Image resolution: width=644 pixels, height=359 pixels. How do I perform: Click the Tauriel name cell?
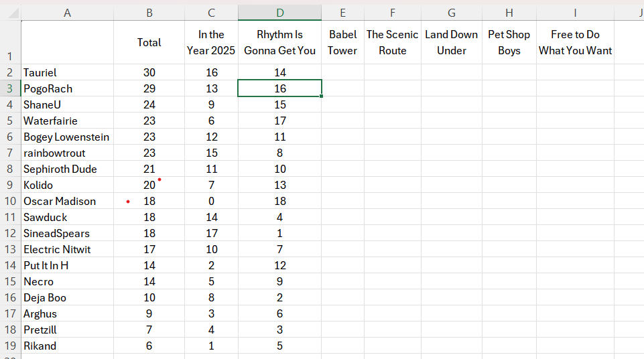(x=68, y=72)
